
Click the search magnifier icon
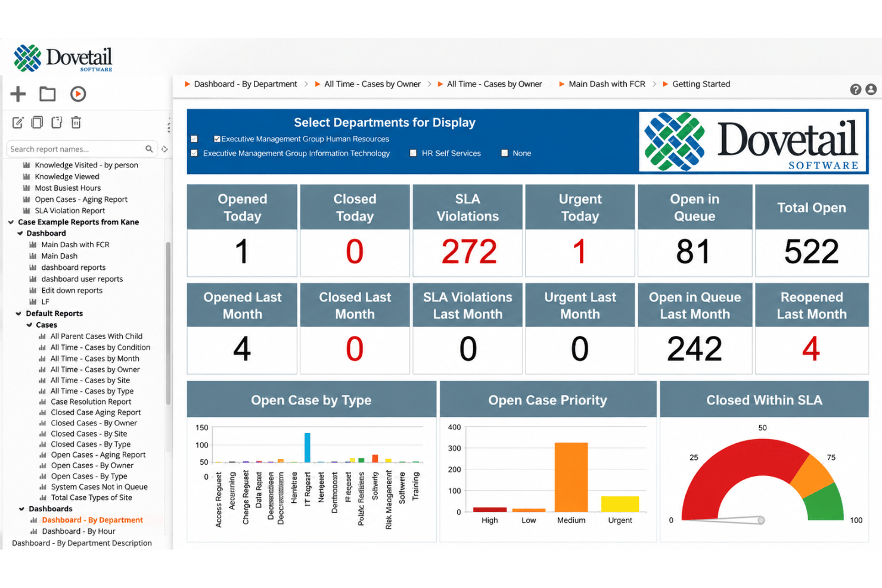[149, 149]
